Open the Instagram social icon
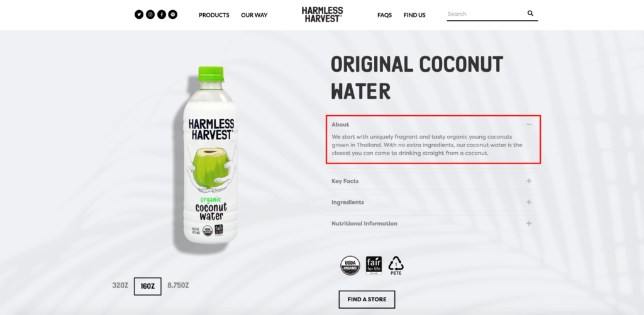 150,15
